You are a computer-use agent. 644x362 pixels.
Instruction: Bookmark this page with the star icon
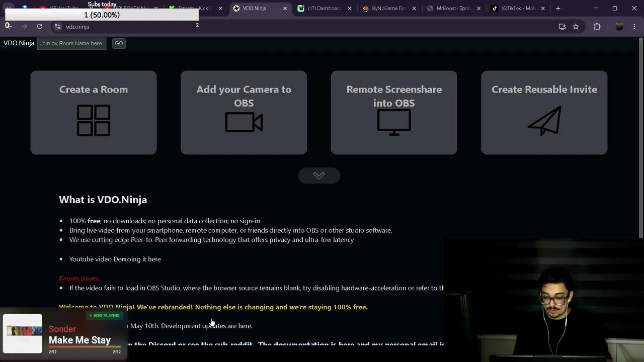point(576,27)
